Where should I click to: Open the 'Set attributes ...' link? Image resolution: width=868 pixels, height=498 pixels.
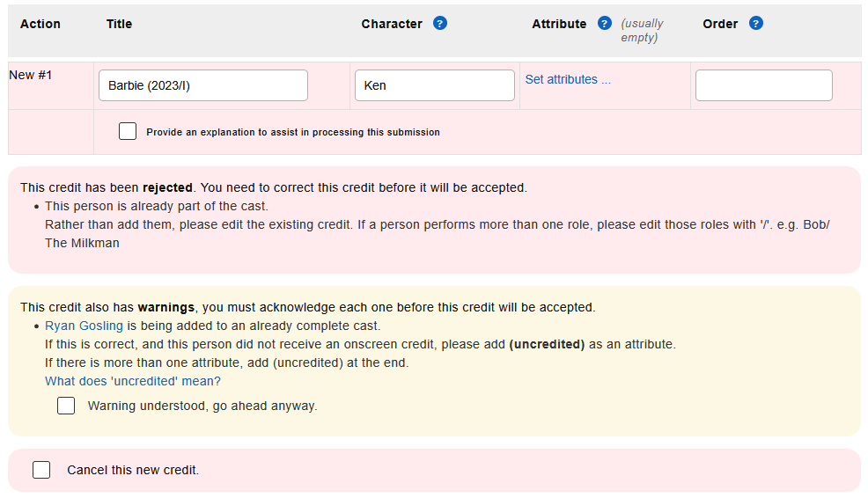tap(568, 79)
